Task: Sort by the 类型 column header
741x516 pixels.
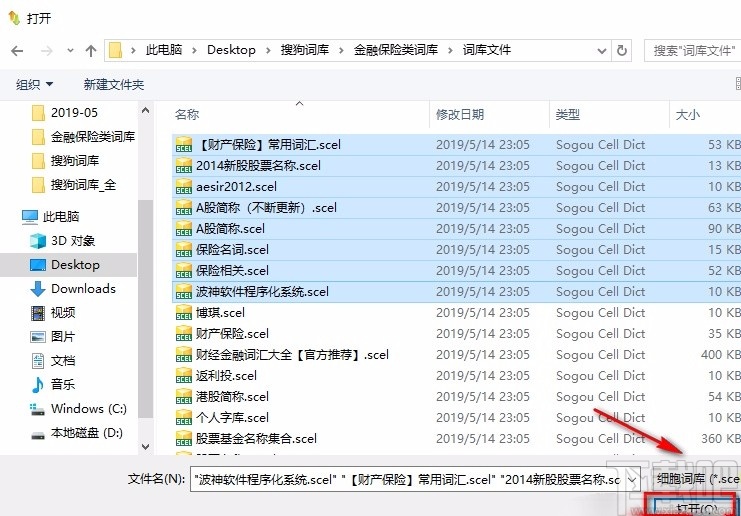Action: pyautogui.click(x=610, y=114)
